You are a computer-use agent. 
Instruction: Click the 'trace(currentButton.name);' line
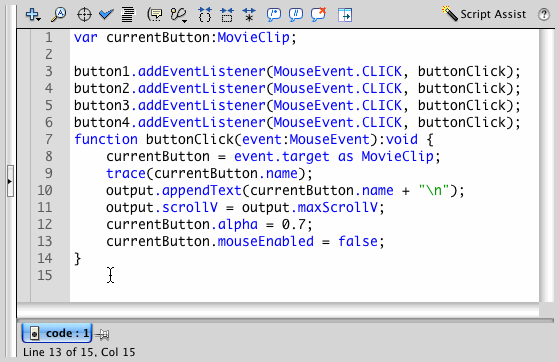[x=209, y=174]
